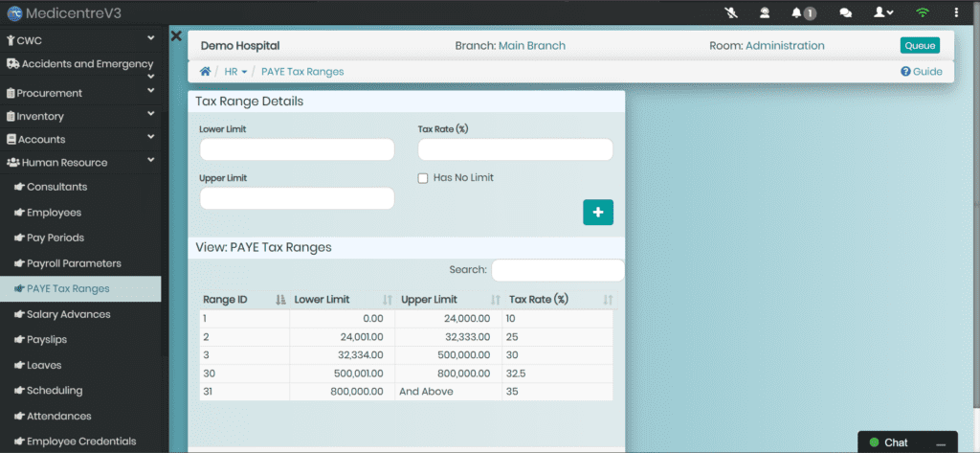
Task: Add tax range with plus button
Action: (598, 212)
